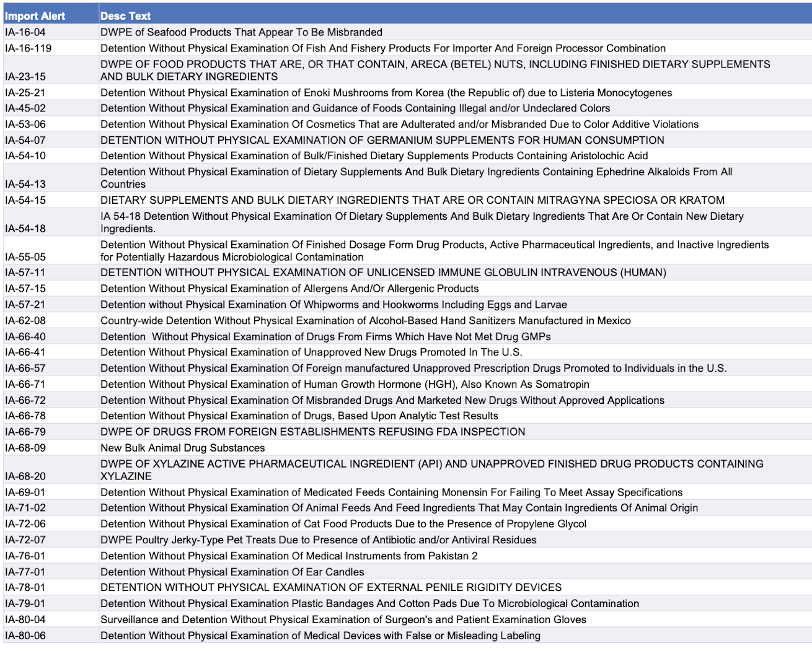This screenshot has height=651, width=812.
Task: Click the Surgeon's and Patient Examination Gloves description
Action: tap(343, 619)
